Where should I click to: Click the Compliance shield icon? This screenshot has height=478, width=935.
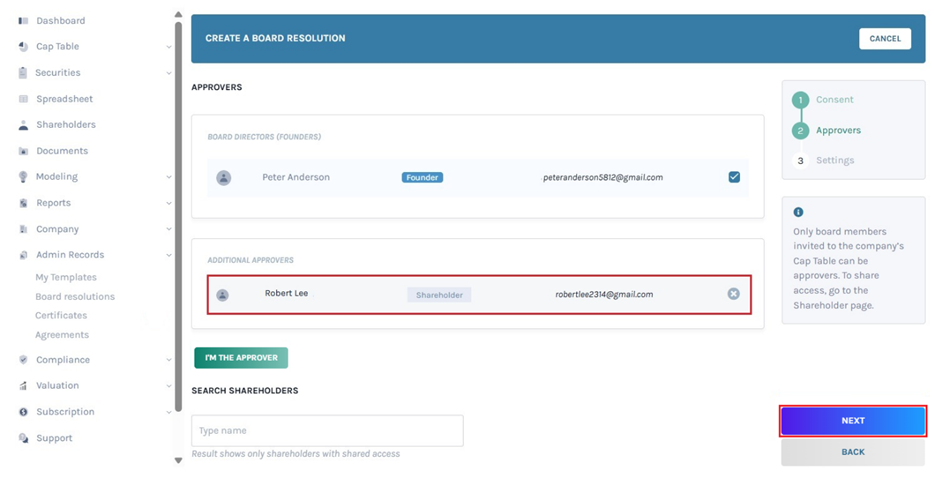(x=23, y=360)
